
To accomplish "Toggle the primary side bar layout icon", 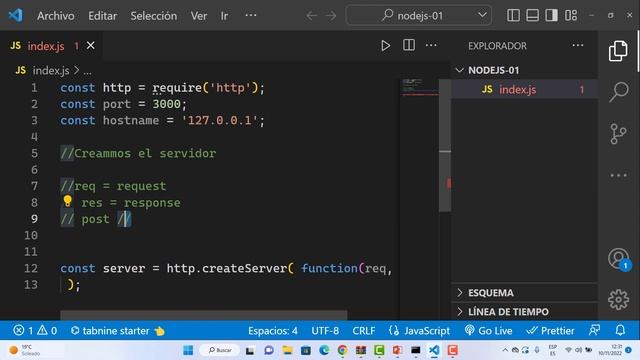I will click(x=513, y=16).
